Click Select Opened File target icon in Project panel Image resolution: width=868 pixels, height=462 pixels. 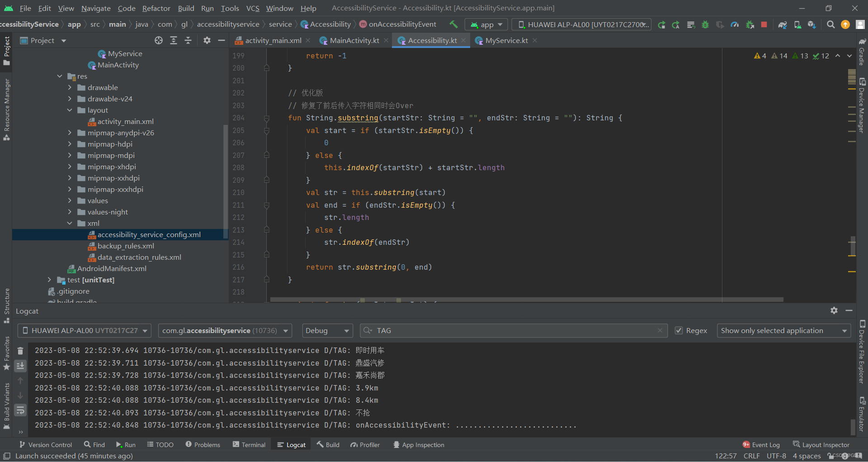tap(159, 40)
